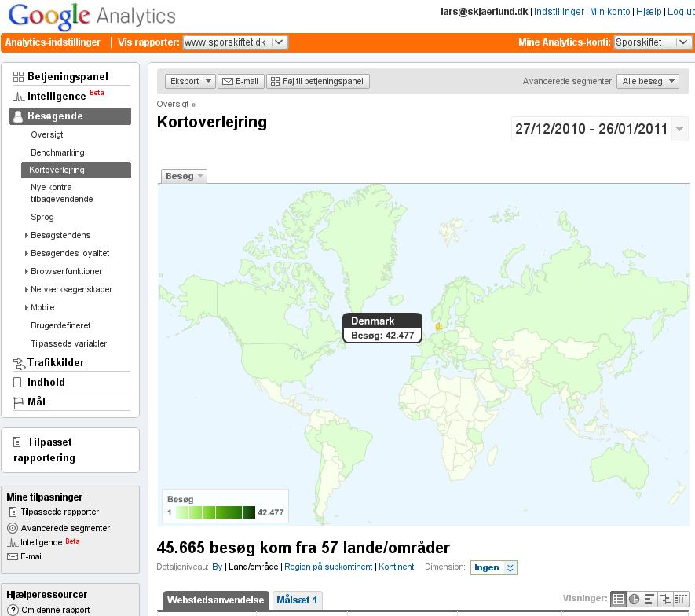This screenshot has width=695, height=616.
Task: Open the Dimension Ingen dropdown
Action: [x=494, y=567]
